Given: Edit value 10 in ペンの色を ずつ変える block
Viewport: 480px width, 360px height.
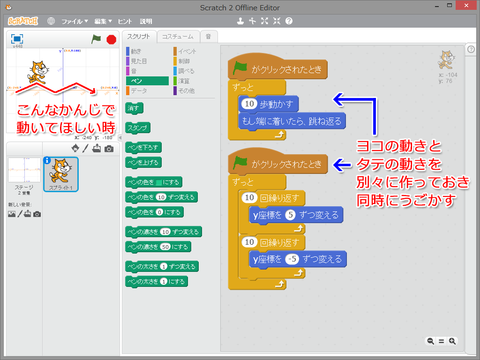Looking at the screenshot, I should [161, 197].
